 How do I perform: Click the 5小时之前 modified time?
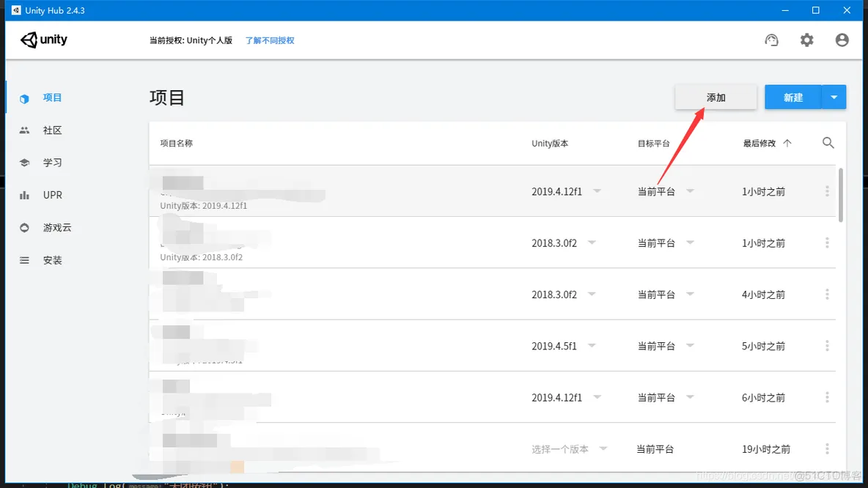pos(763,346)
